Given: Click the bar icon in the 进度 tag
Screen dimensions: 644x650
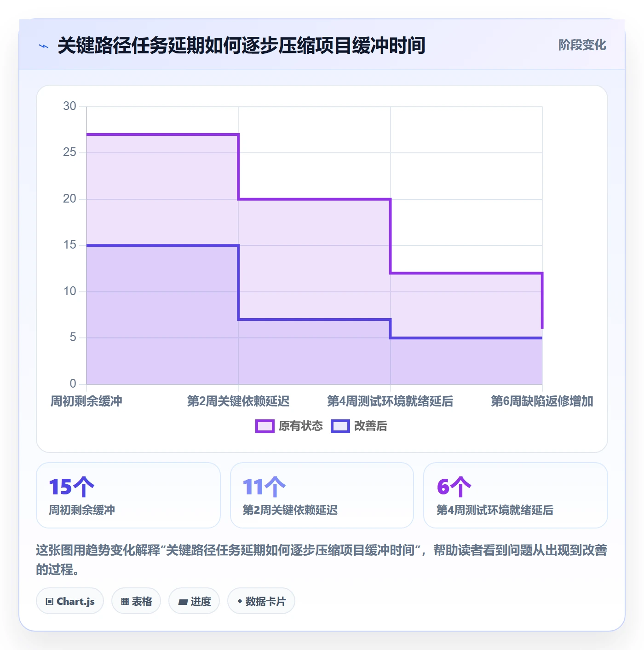Looking at the screenshot, I should click(x=183, y=602).
